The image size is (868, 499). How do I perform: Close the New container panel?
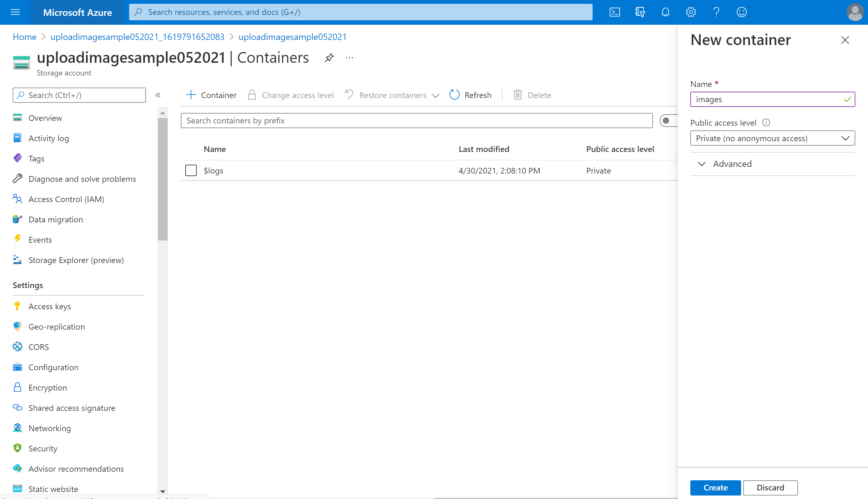845,40
